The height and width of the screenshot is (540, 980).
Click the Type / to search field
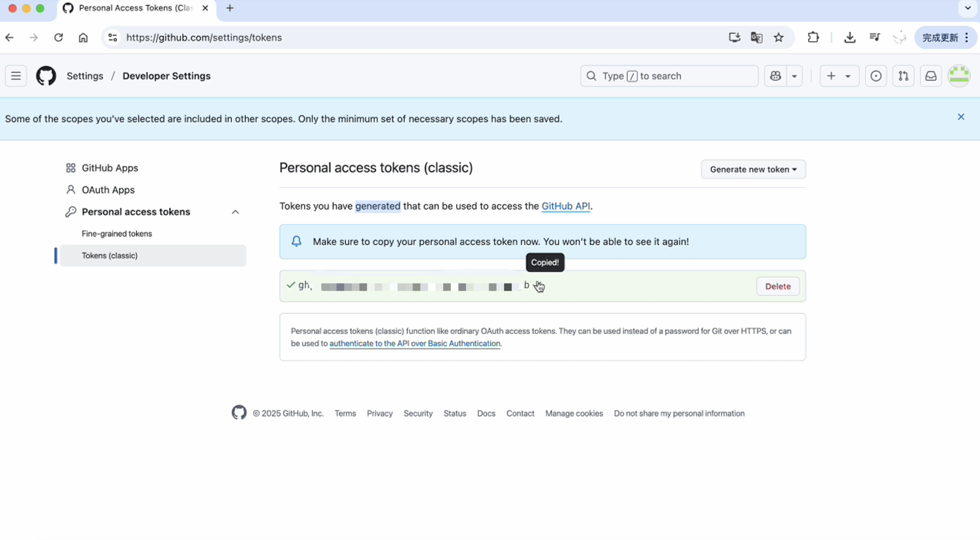pos(669,76)
